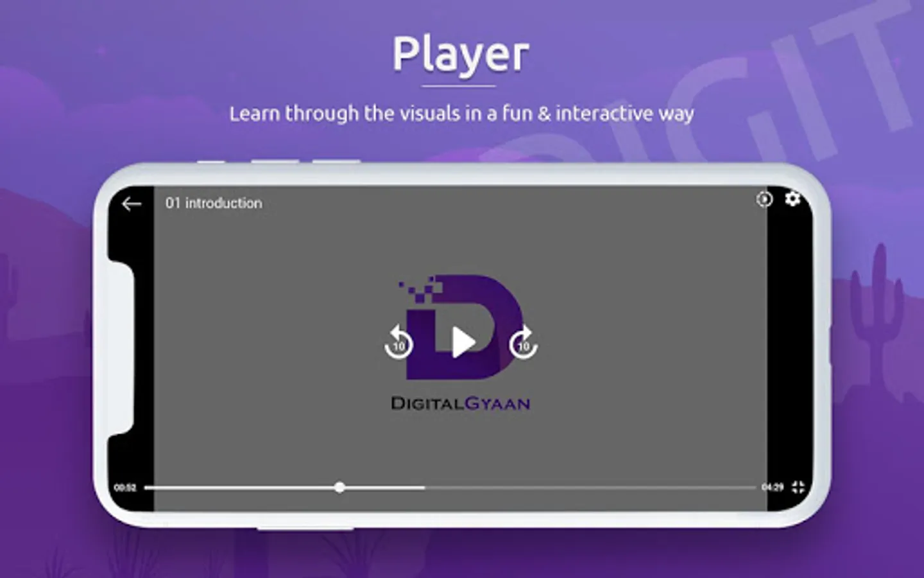Play the video
924x578 pixels.
pyautogui.click(x=463, y=342)
